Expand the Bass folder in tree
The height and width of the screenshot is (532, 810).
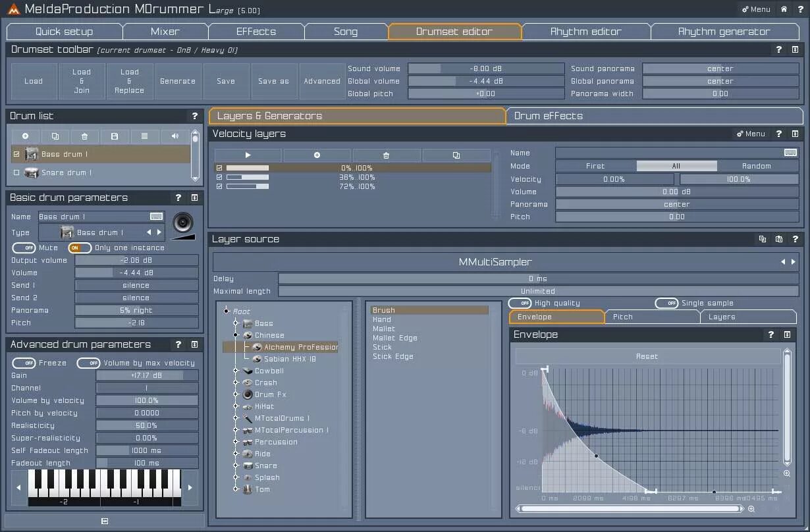click(235, 323)
